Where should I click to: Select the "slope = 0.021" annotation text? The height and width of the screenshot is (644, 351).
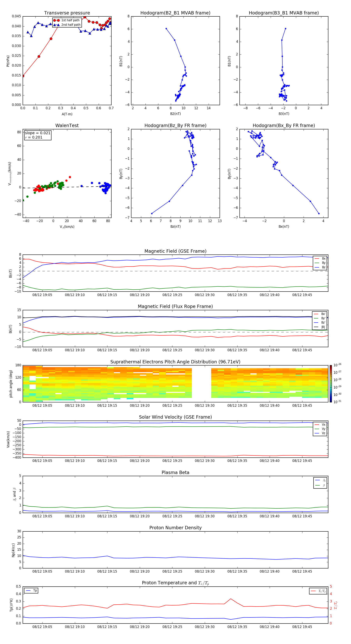click(x=37, y=133)
